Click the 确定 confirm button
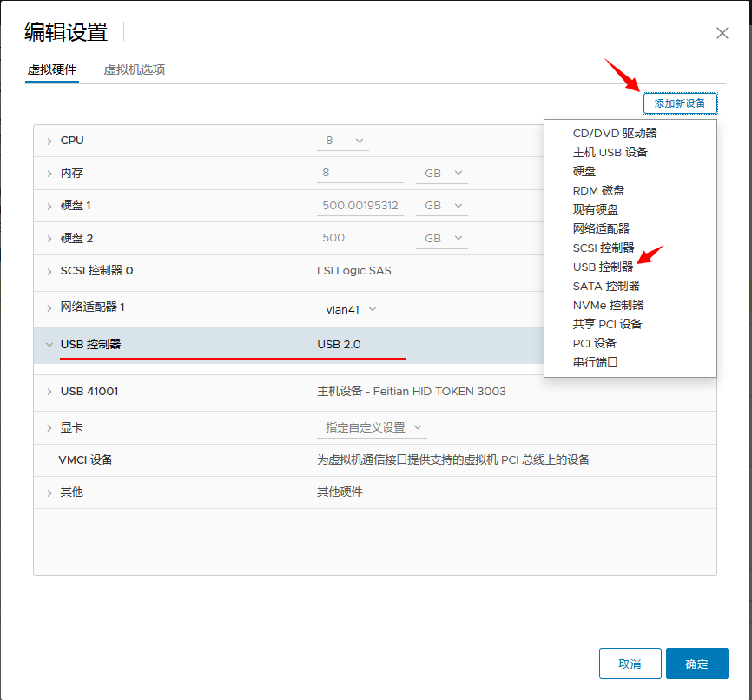Viewport: 752px width, 700px height. coord(696,663)
